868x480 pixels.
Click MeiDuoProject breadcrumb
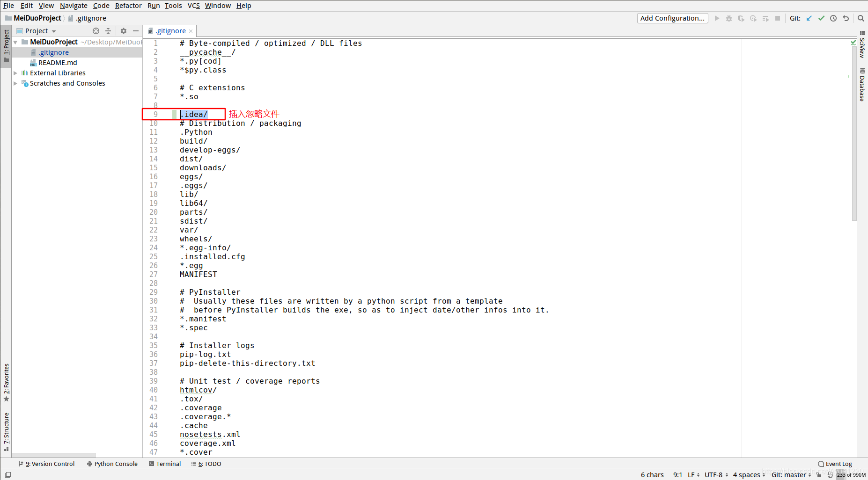(34, 18)
